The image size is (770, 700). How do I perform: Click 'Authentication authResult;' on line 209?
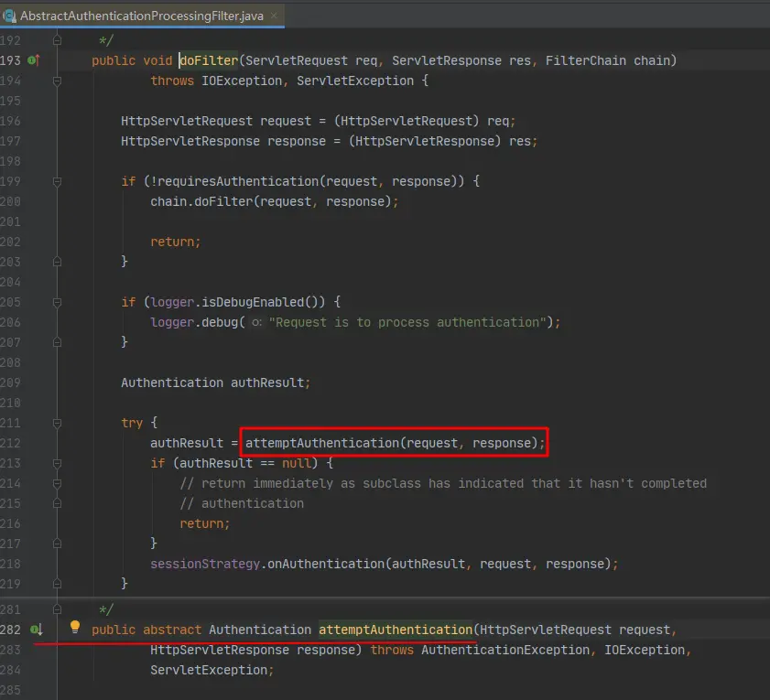pyautogui.click(x=215, y=382)
